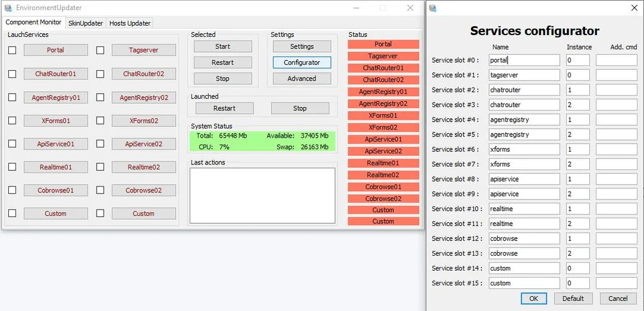Select the ApiService02 checkbox

tap(100, 144)
